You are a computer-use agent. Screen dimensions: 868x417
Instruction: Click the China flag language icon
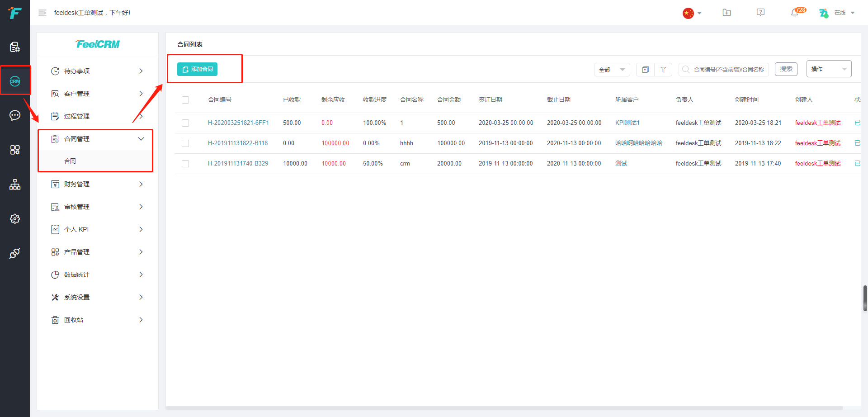(x=688, y=13)
